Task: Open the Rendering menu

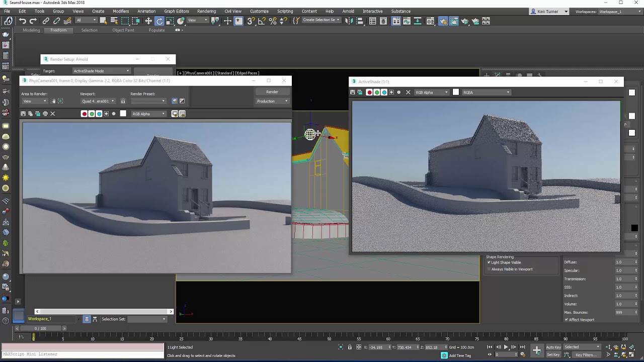Action: (x=206, y=11)
